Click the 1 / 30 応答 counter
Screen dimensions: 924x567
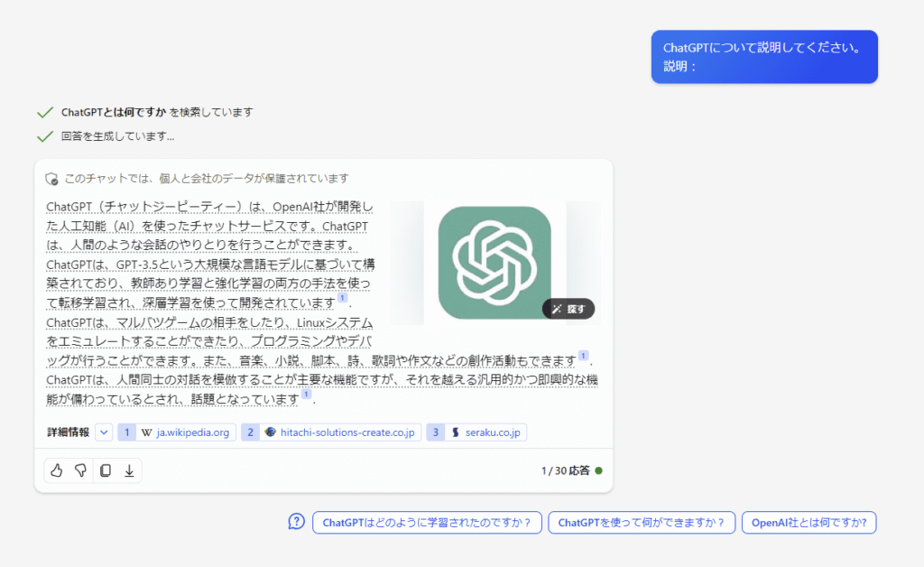click(x=565, y=470)
